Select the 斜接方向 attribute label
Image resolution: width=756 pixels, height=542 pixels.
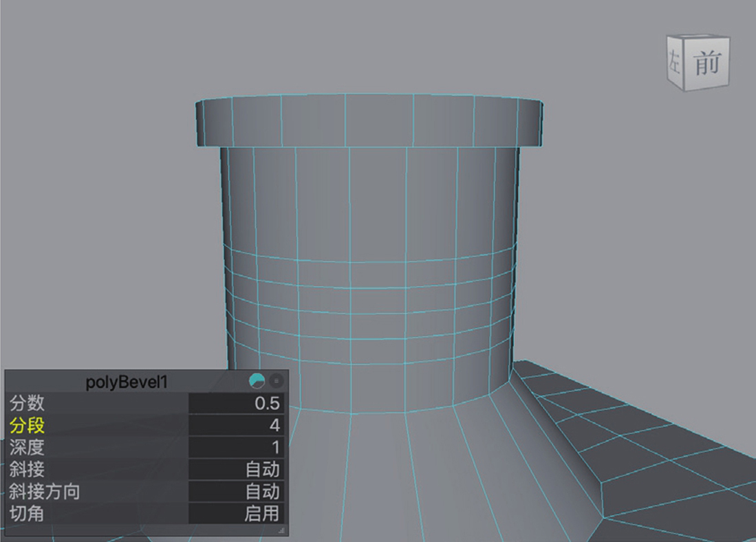[x=45, y=491]
